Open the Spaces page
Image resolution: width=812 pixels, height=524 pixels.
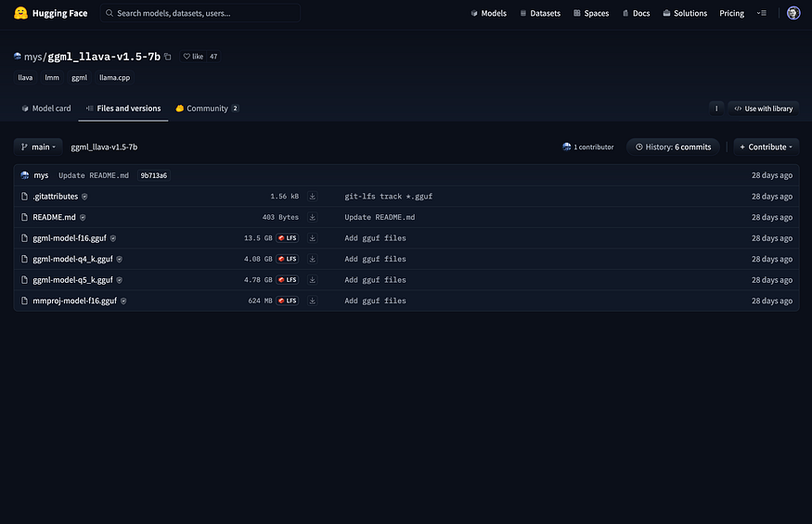[591, 13]
